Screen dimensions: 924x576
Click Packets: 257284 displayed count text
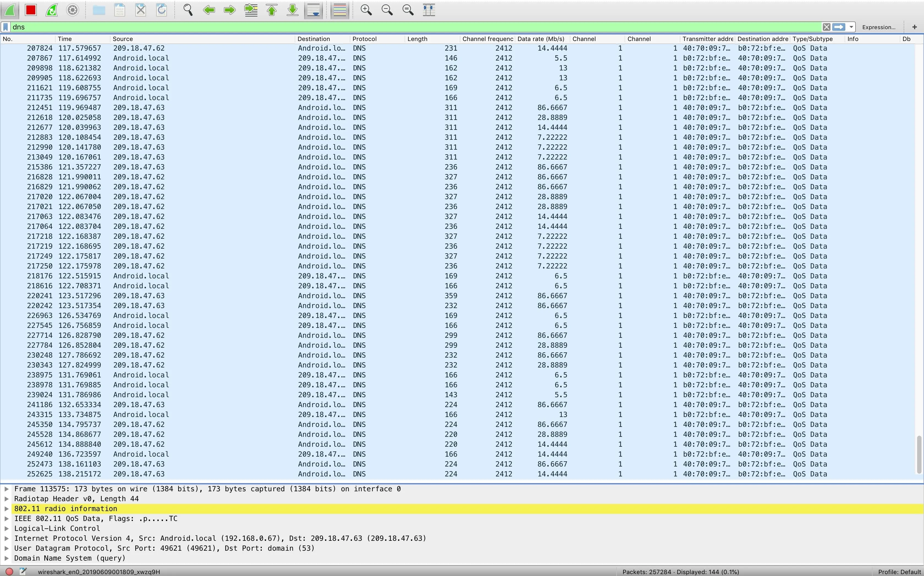[681, 572]
